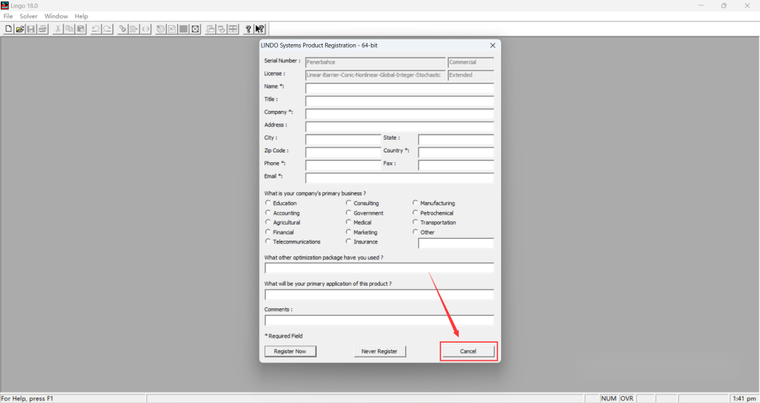Click the Email input field

[x=399, y=177]
